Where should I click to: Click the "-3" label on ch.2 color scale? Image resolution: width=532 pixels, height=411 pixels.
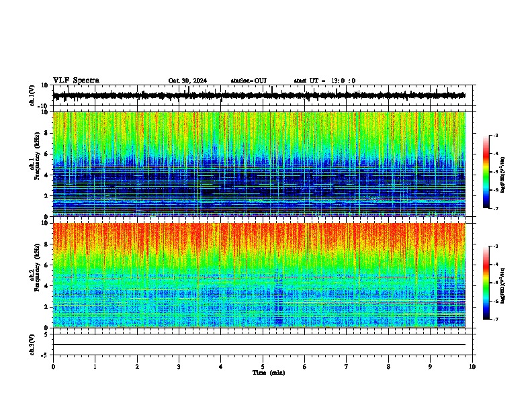point(496,246)
